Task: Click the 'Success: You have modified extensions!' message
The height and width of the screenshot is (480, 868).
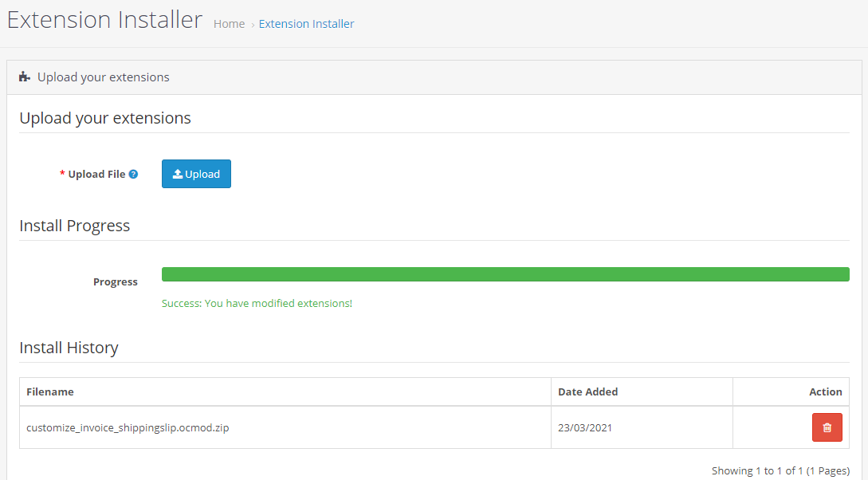Action: pos(257,304)
